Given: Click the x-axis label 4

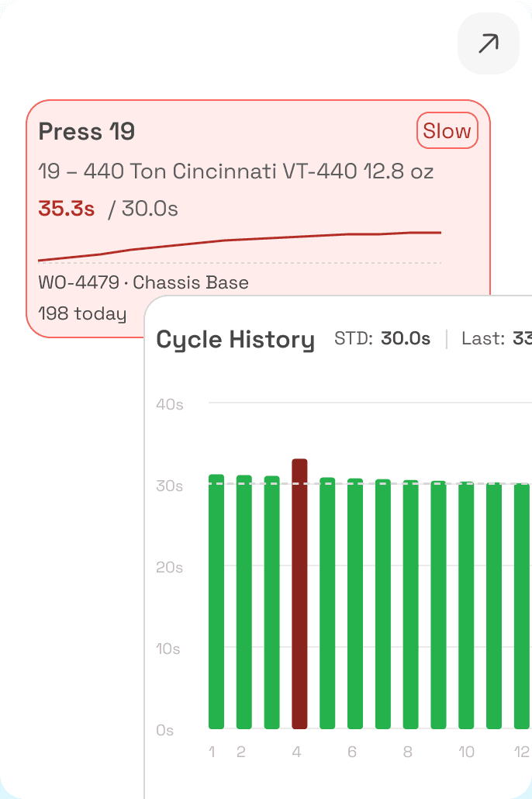Looking at the screenshot, I should point(296,752).
